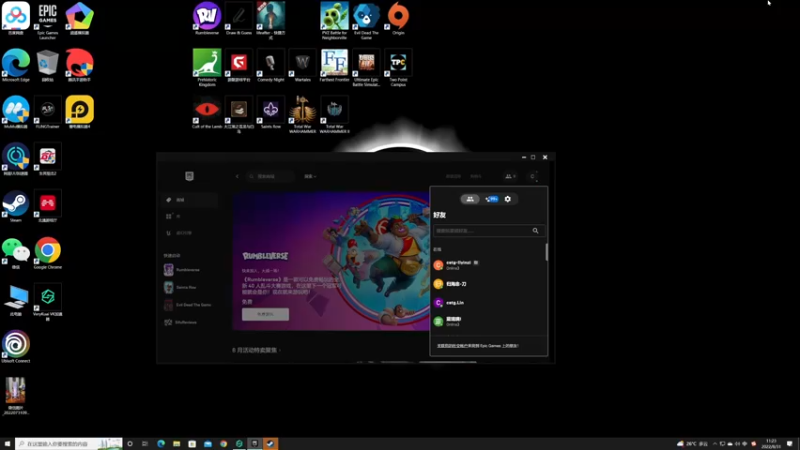Image resolution: width=800 pixels, height=450 pixels.
Task: Expand the browse dropdown next to search
Action: coord(310,177)
